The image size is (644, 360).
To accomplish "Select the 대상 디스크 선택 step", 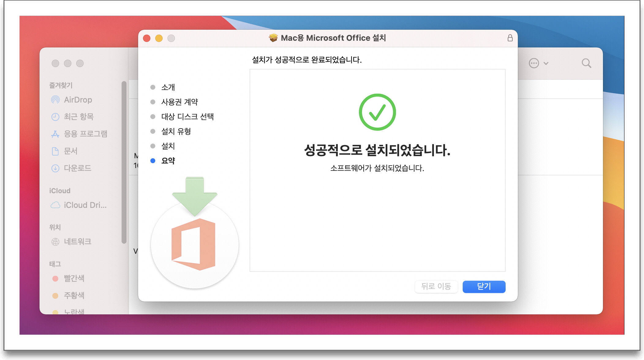I will coord(187,117).
